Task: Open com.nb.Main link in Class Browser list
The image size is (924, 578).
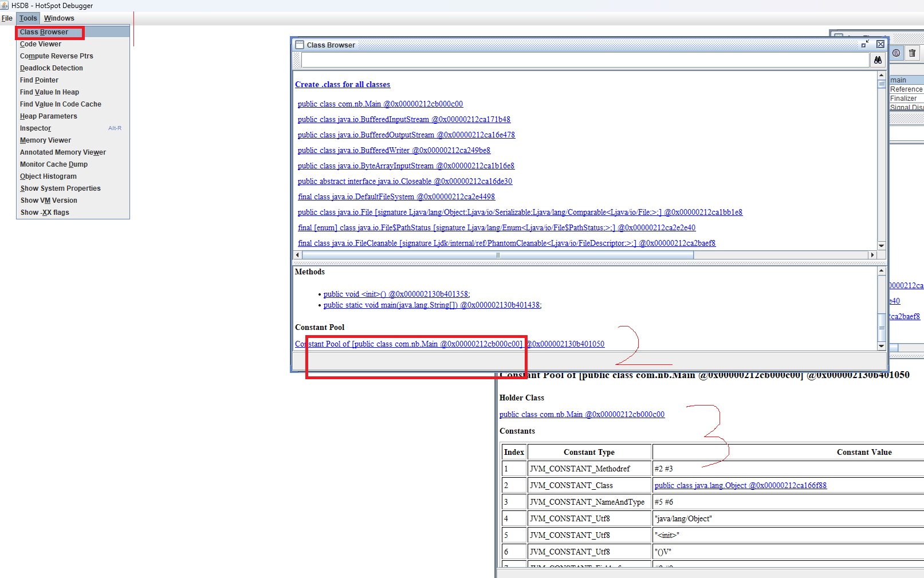Action: pos(380,104)
